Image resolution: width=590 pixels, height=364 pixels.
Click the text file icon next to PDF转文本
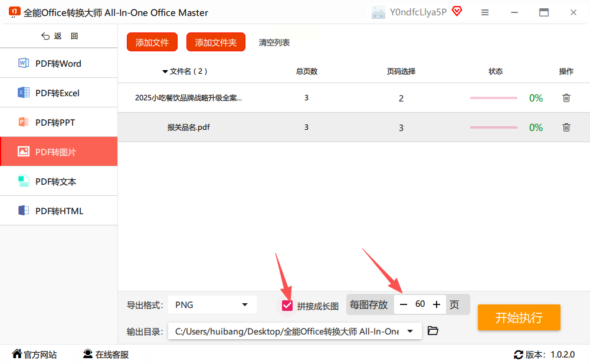[24, 181]
